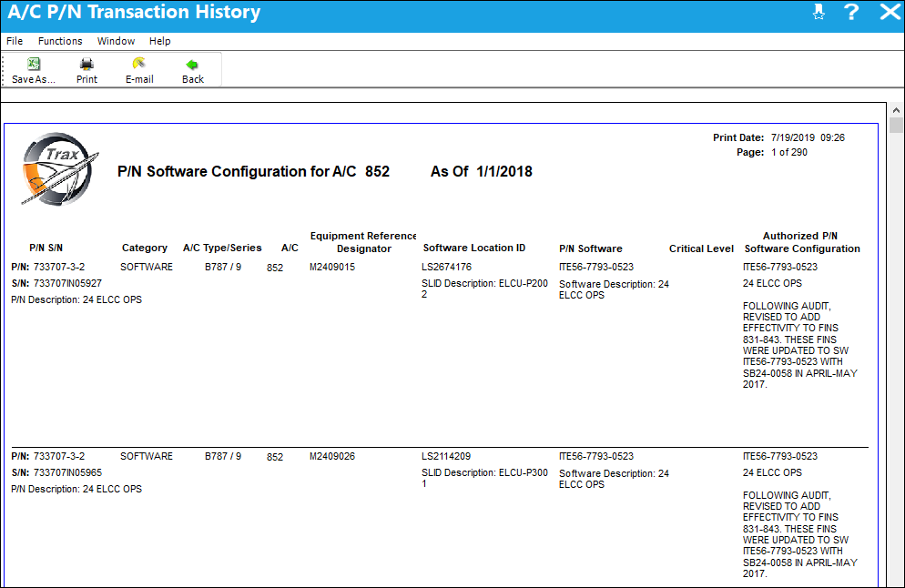Open the File menu
This screenshot has width=905, height=588.
click(15, 41)
